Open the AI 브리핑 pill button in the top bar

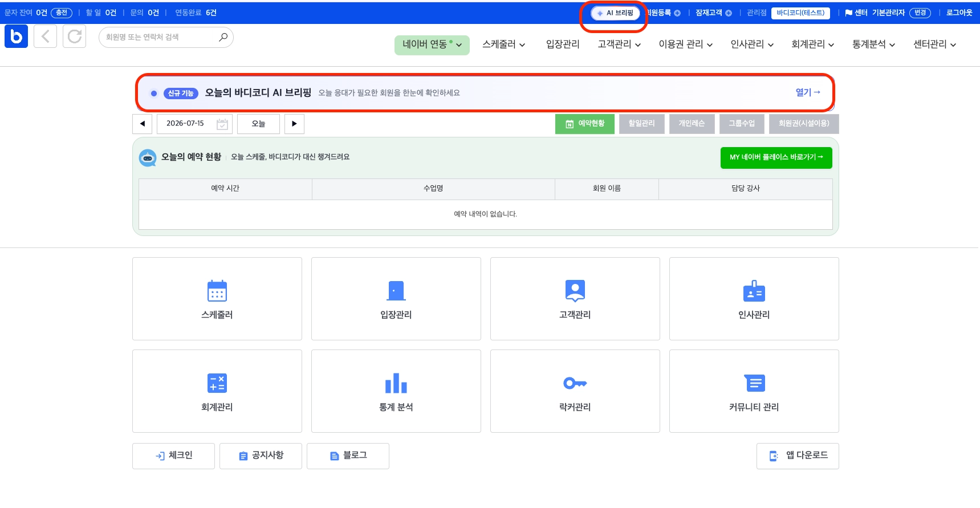tap(615, 13)
